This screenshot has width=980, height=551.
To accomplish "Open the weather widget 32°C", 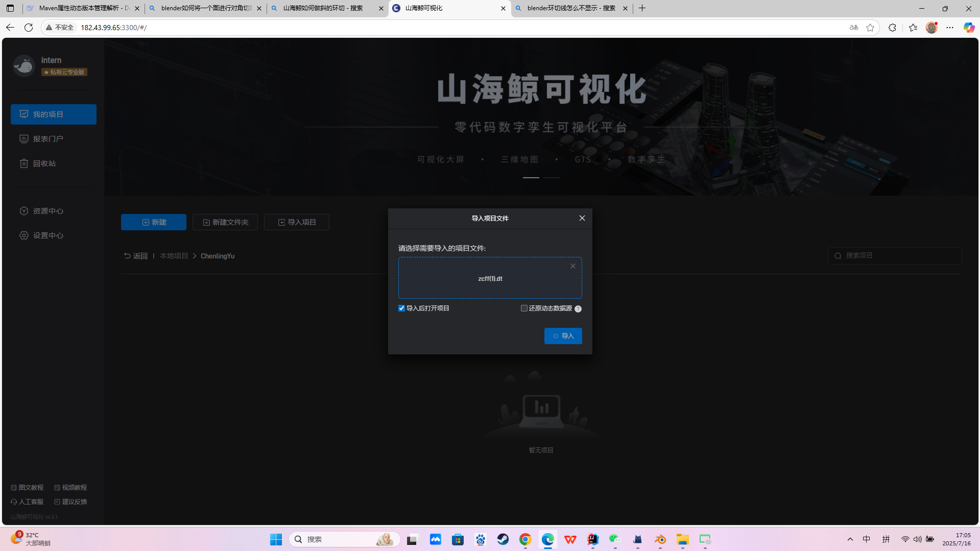I will click(32, 539).
